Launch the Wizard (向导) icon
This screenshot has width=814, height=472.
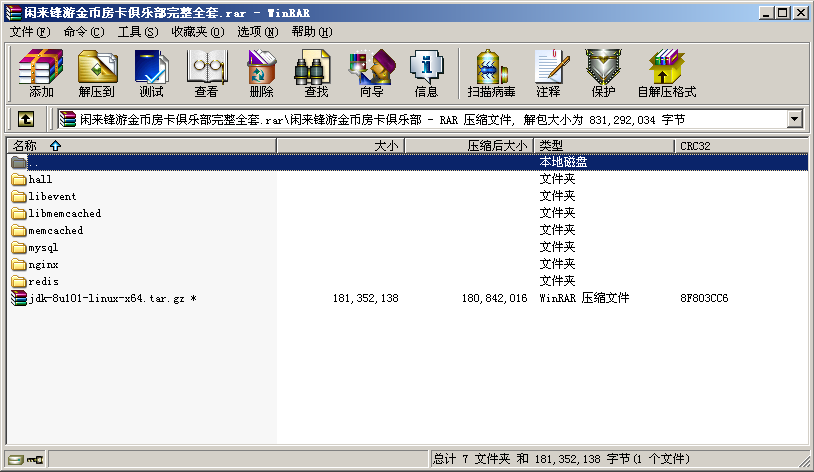[371, 73]
